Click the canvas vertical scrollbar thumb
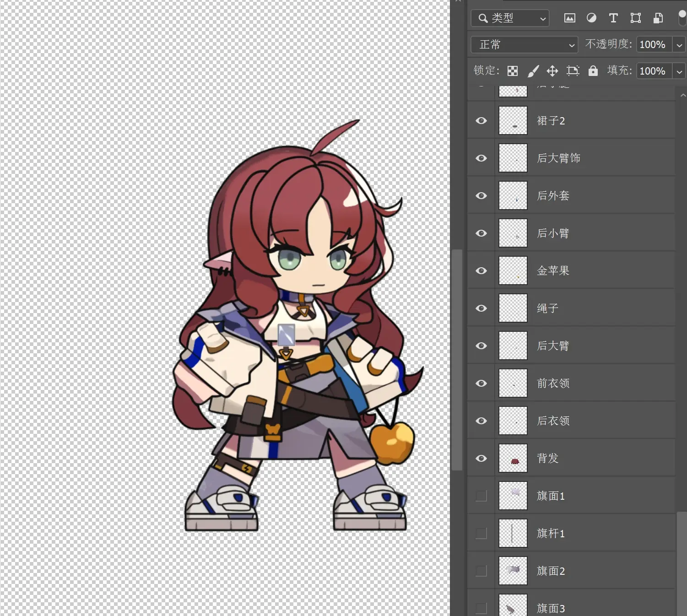 click(457, 360)
